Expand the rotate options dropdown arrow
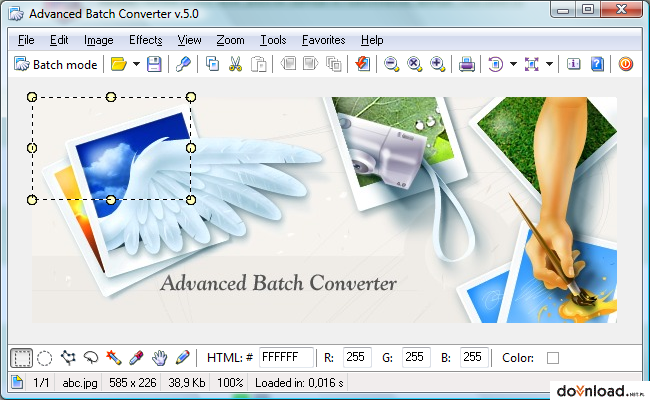Image resolution: width=650 pixels, height=400 pixels. tap(513, 64)
